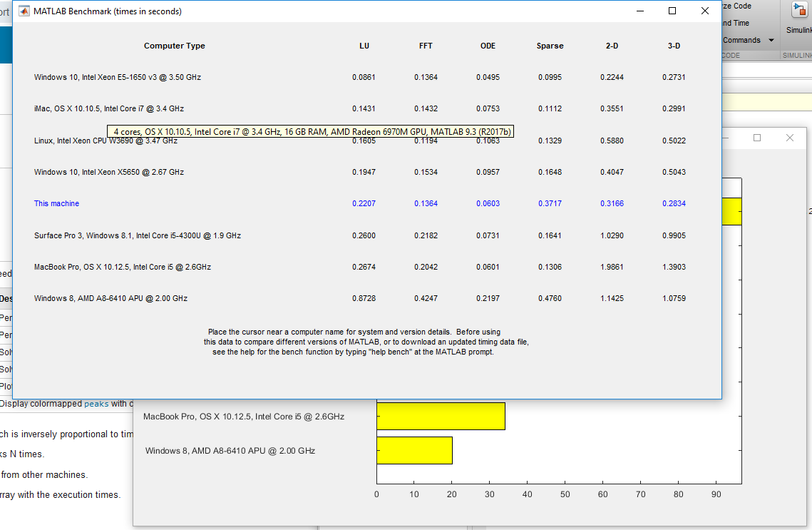Viewport: 812px width, 530px height.
Task: Select the blue 'This machine' entry
Action: click(56, 203)
